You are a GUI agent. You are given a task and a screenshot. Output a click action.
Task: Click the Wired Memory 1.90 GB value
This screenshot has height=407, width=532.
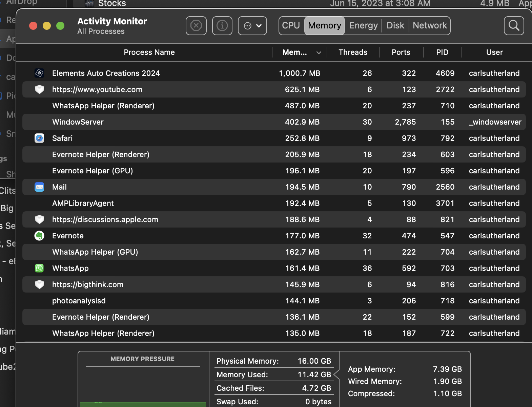tap(447, 381)
